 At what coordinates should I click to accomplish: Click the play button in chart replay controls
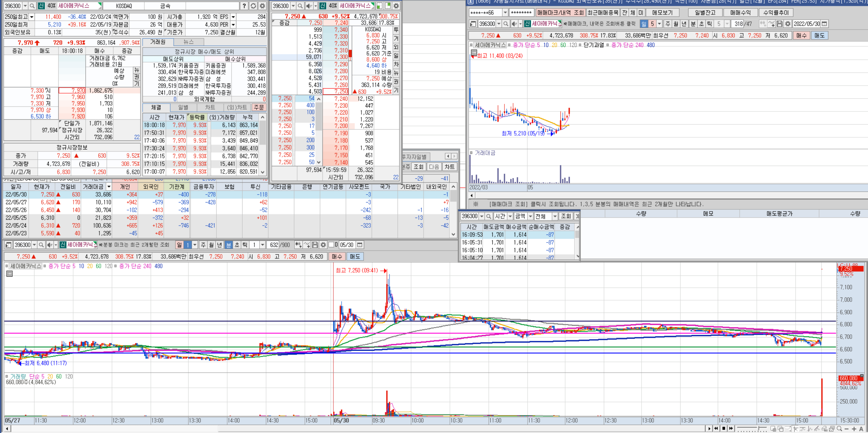[709, 429]
